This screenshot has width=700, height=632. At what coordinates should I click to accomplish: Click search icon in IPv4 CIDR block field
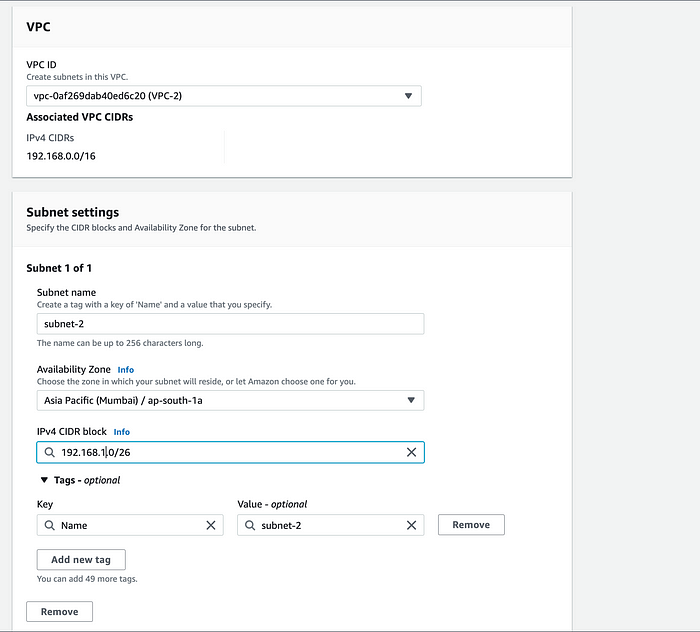coord(50,452)
